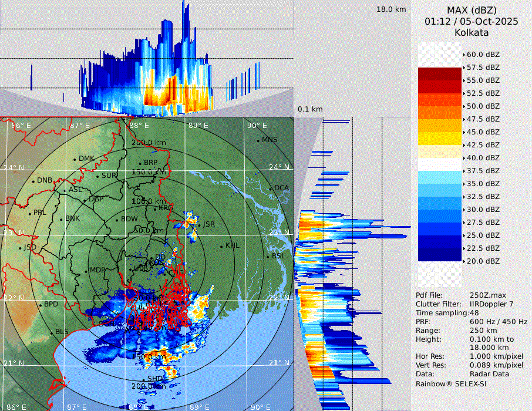
Task: Select the BSL station dot
Action: (x=268, y=257)
